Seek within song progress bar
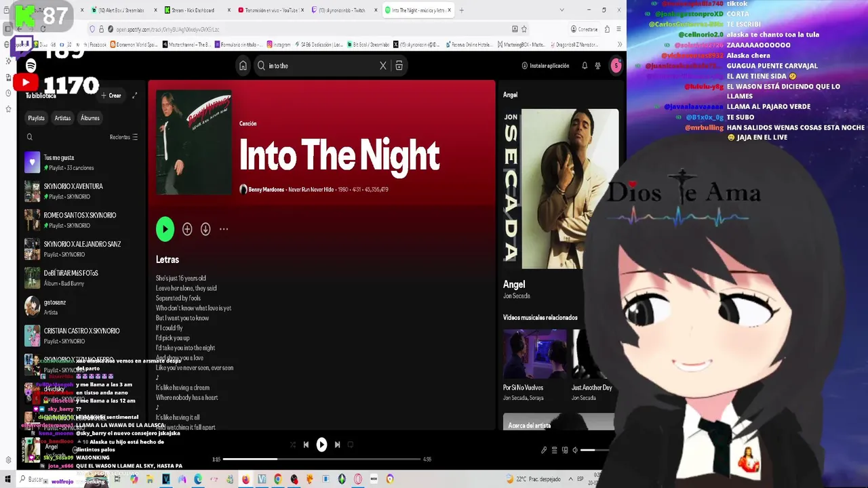This screenshot has width=868, height=488. click(322, 459)
